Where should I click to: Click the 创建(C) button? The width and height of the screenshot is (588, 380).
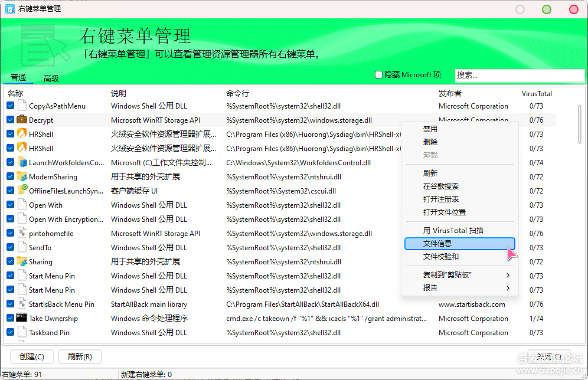(x=32, y=356)
